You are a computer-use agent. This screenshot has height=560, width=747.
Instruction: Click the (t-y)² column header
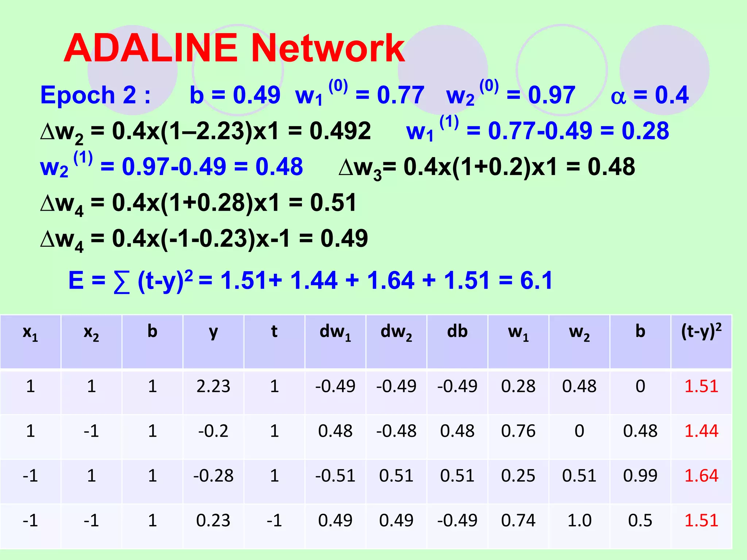(701, 331)
